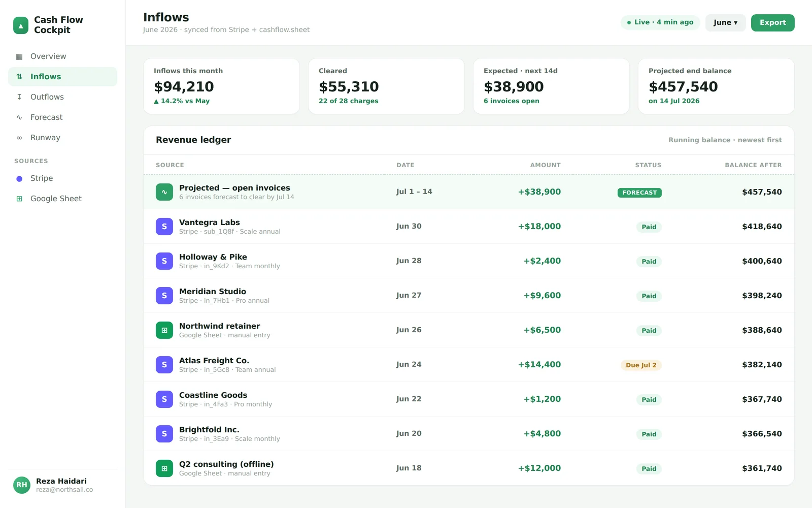The width and height of the screenshot is (812, 508).
Task: Click the AMOUNT column header
Action: [545, 165]
